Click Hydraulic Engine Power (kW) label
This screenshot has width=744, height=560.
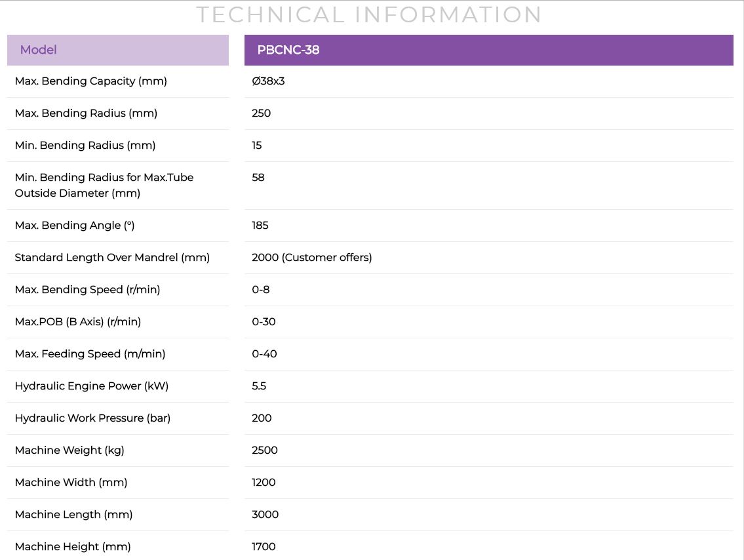coord(92,386)
